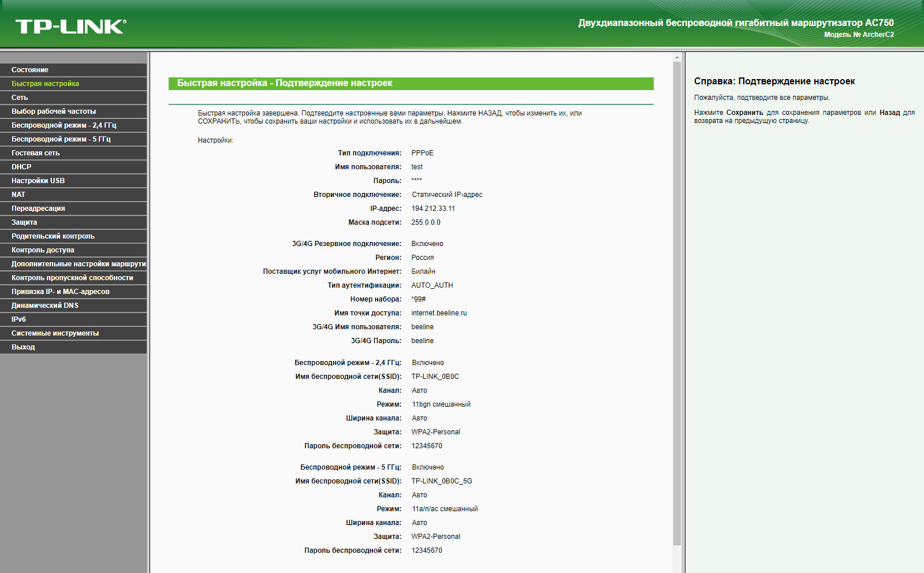Click the SSID value TP-LINK_0B0C
The width and height of the screenshot is (924, 573).
click(435, 377)
